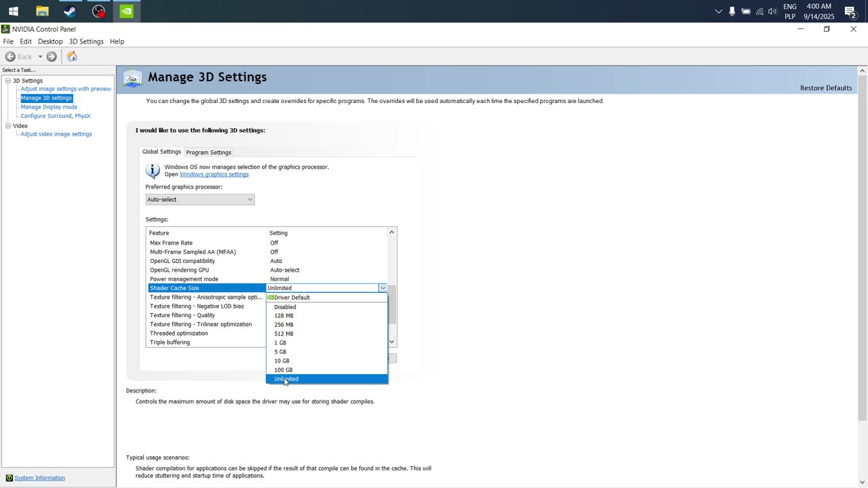Click the Setting column header
The width and height of the screenshot is (868, 488).
click(x=327, y=233)
